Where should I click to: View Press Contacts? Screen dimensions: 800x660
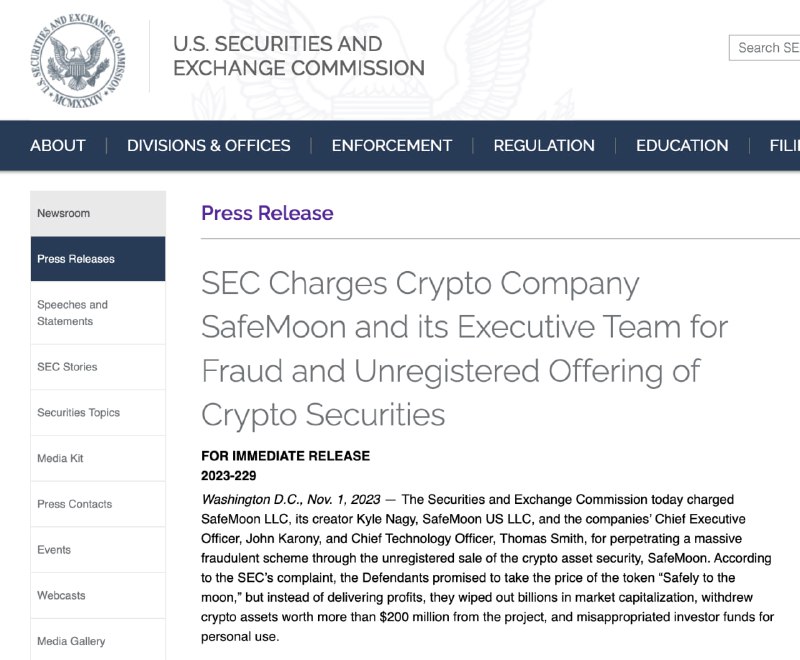coord(98,504)
